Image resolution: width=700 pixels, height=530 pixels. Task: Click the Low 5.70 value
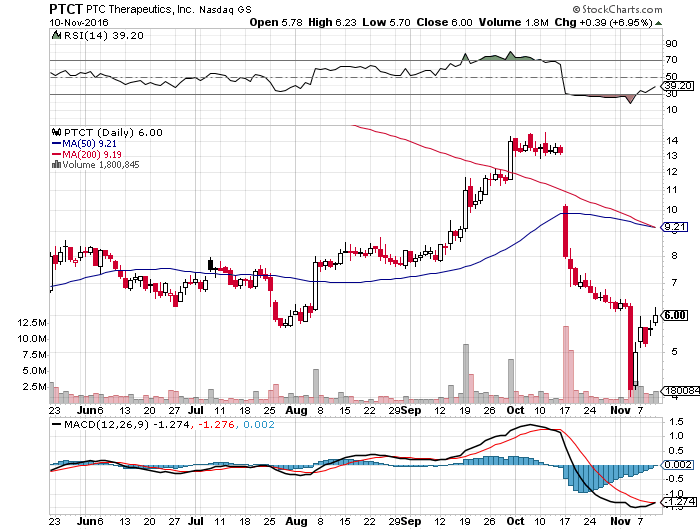pos(386,22)
